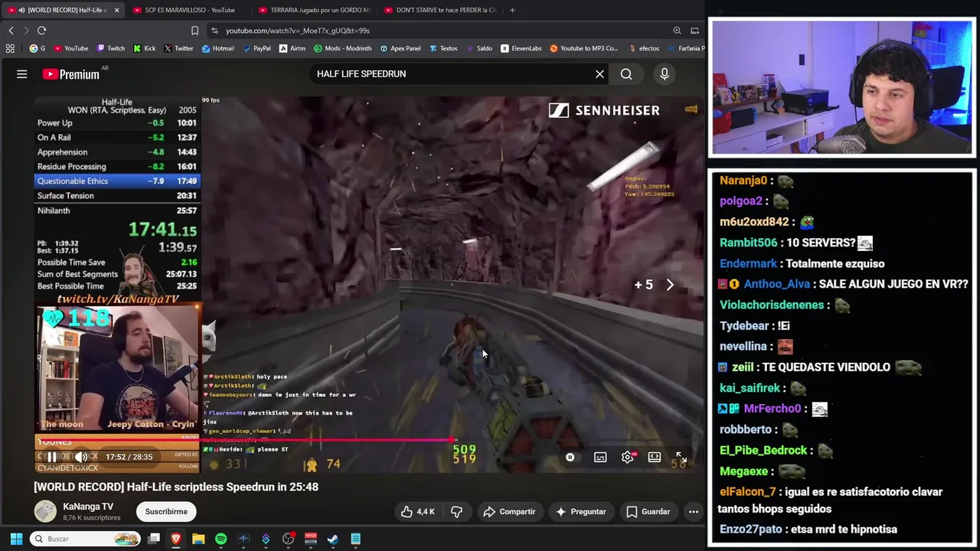Image resolution: width=980 pixels, height=551 pixels.
Task: Switch to the TERRARIA Jugado tab
Action: pyautogui.click(x=314, y=10)
